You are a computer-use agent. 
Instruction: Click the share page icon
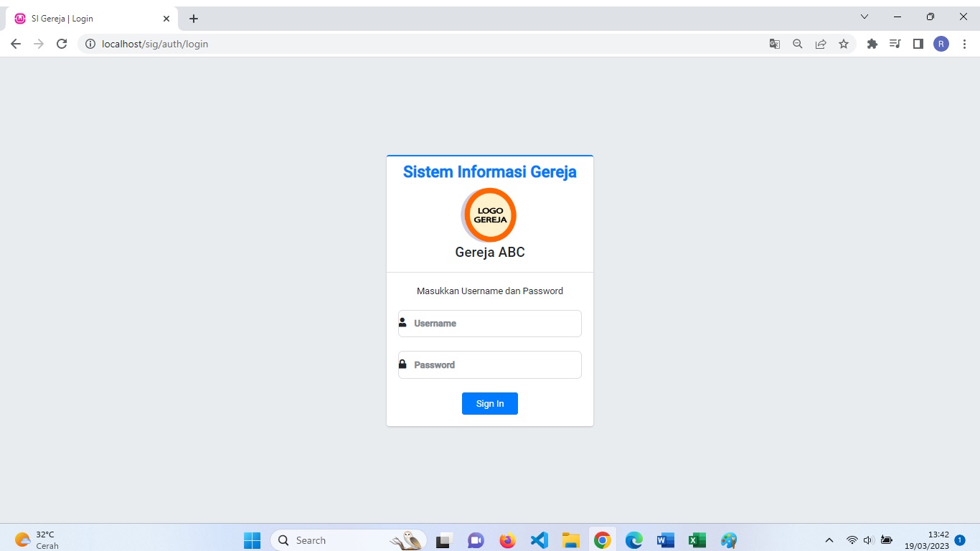821,44
